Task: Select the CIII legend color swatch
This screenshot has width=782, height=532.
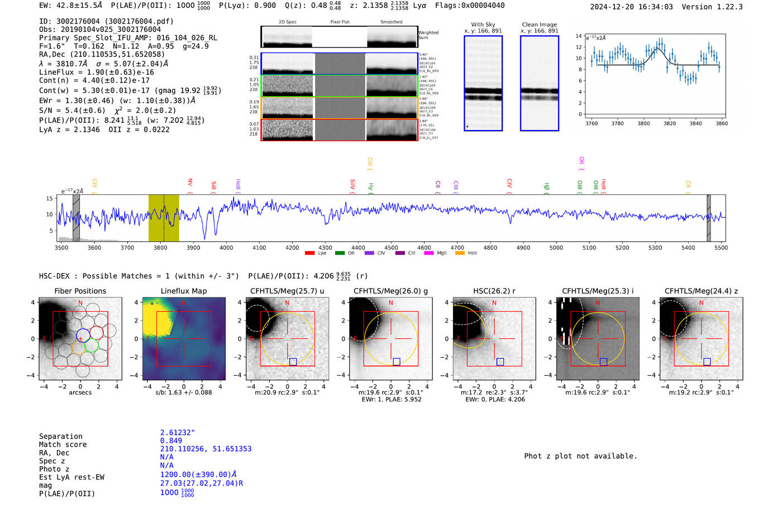Action: [x=400, y=253]
